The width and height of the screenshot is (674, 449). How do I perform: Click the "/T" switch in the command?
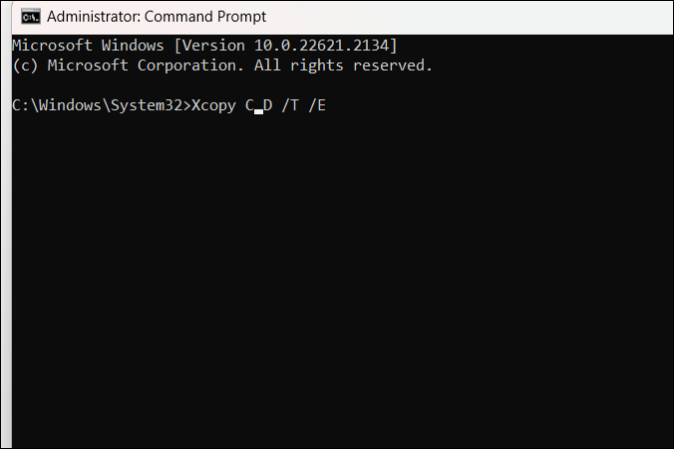(293, 104)
